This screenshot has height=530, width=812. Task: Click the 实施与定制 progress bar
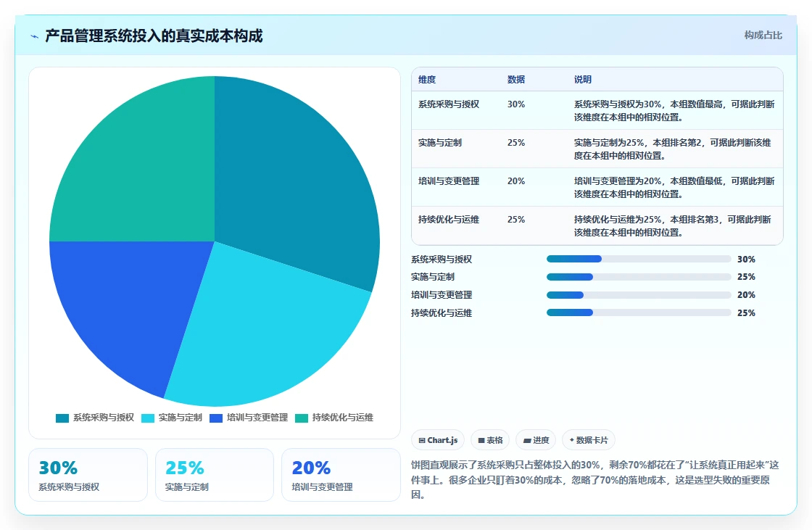[x=639, y=277]
